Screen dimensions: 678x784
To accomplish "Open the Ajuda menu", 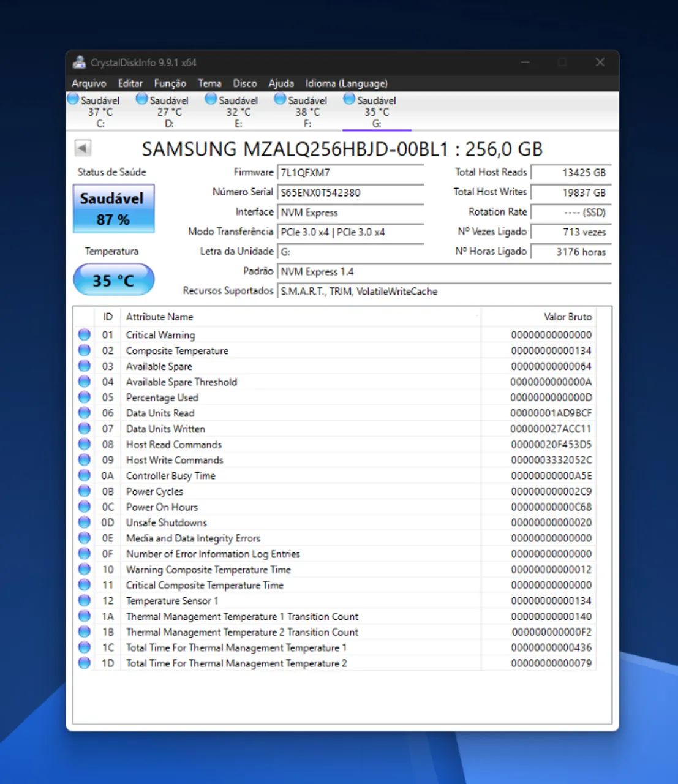I will 281,83.
